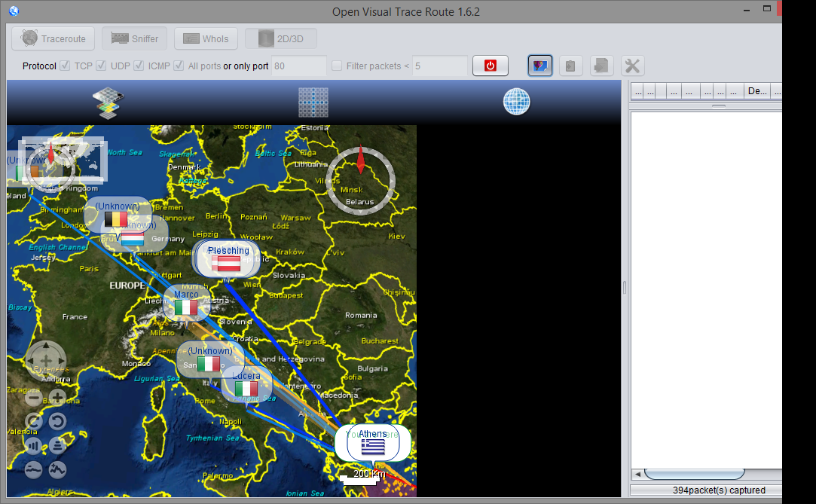Open the WhoIs mode
The image size is (816, 504).
click(x=206, y=39)
